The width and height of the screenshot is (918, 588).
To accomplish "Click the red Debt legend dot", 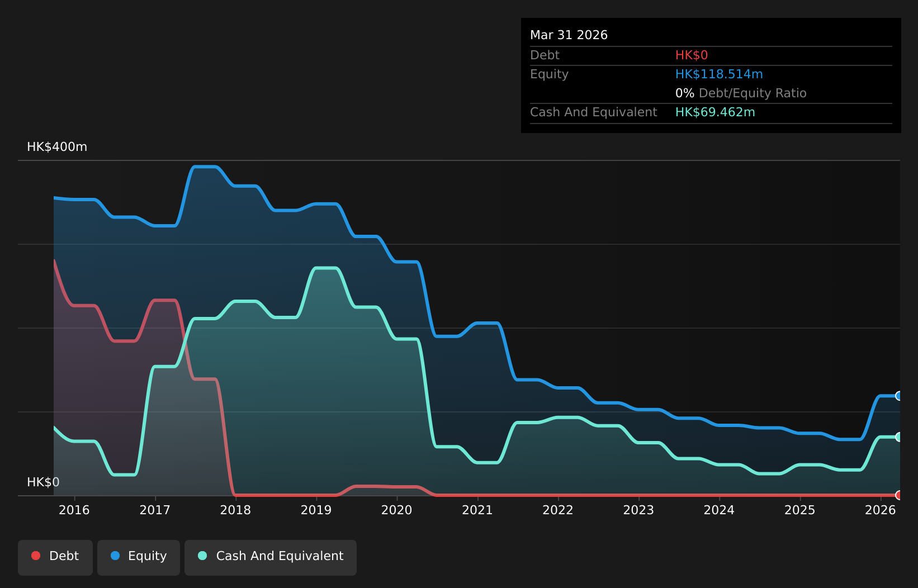I will coord(36,556).
